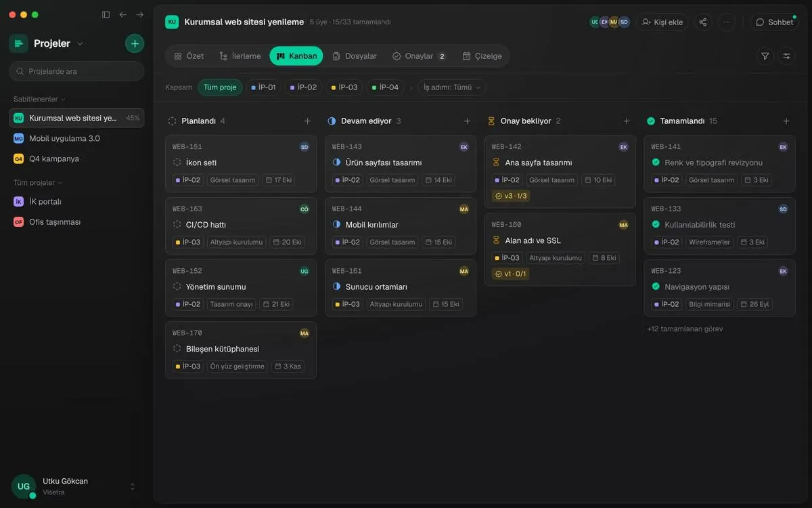The height and width of the screenshot is (508, 812).
Task: Open the filter funnel icon
Action: 765,56
